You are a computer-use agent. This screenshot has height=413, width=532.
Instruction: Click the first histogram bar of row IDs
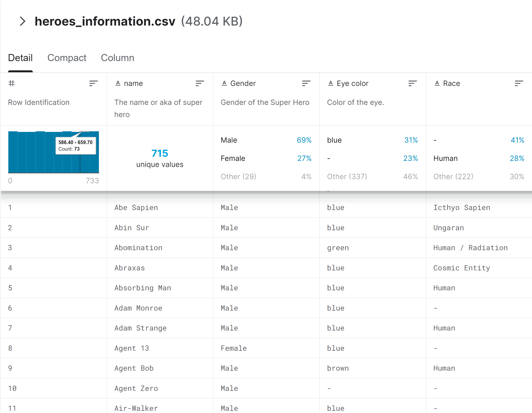13,152
